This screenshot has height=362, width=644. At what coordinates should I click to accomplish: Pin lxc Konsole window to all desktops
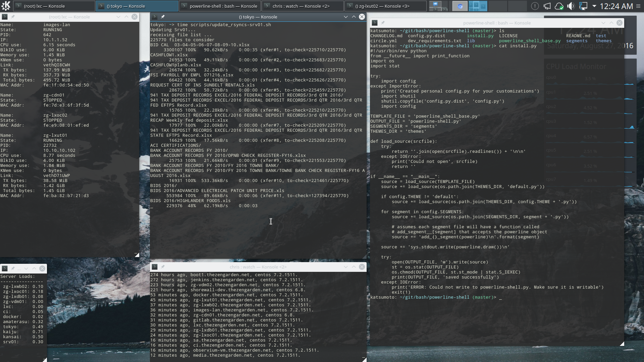click(x=13, y=17)
